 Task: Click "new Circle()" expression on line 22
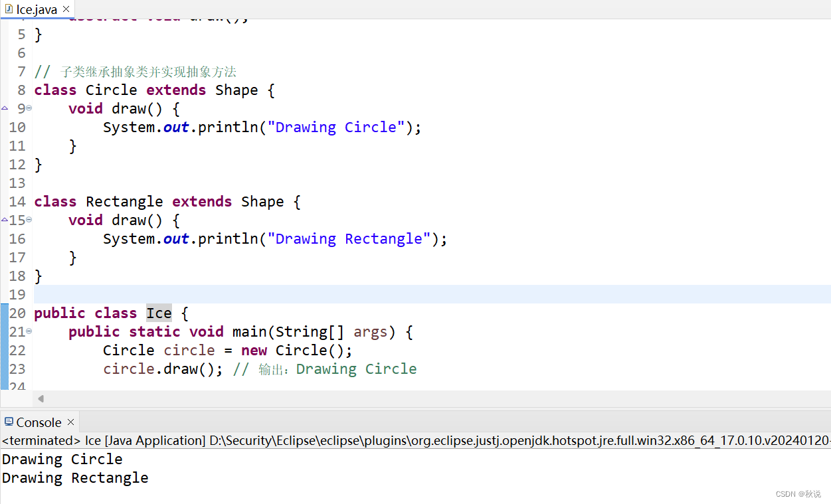293,351
